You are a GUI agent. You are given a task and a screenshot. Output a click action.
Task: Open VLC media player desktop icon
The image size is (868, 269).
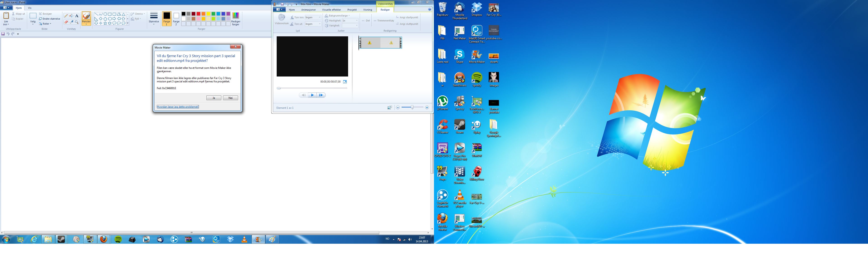(460, 198)
